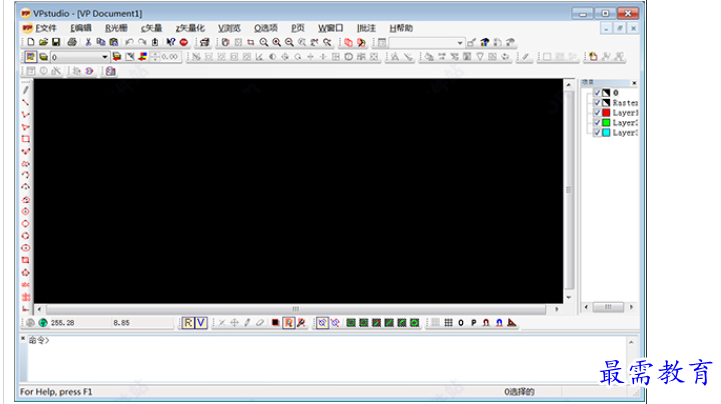Toggle the grid display icon

(x=448, y=323)
